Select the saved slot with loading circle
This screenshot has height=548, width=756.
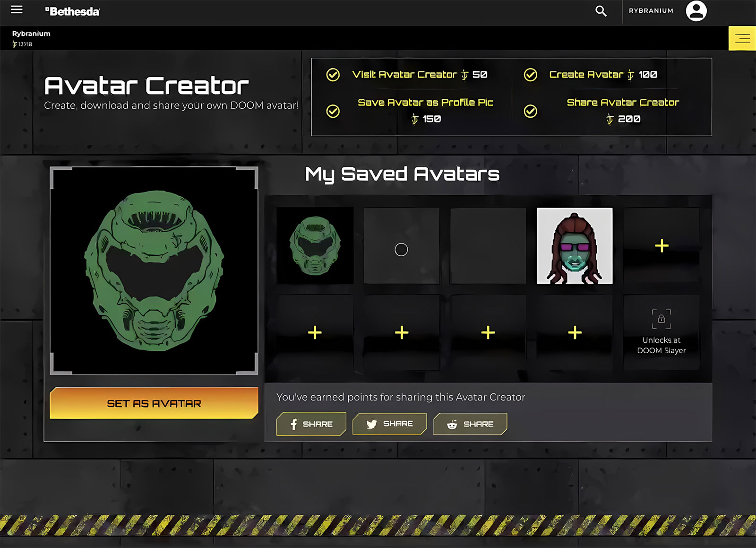401,246
